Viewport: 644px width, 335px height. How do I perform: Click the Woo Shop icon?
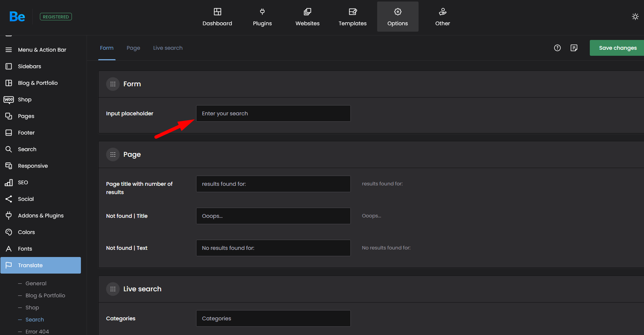[9, 99]
